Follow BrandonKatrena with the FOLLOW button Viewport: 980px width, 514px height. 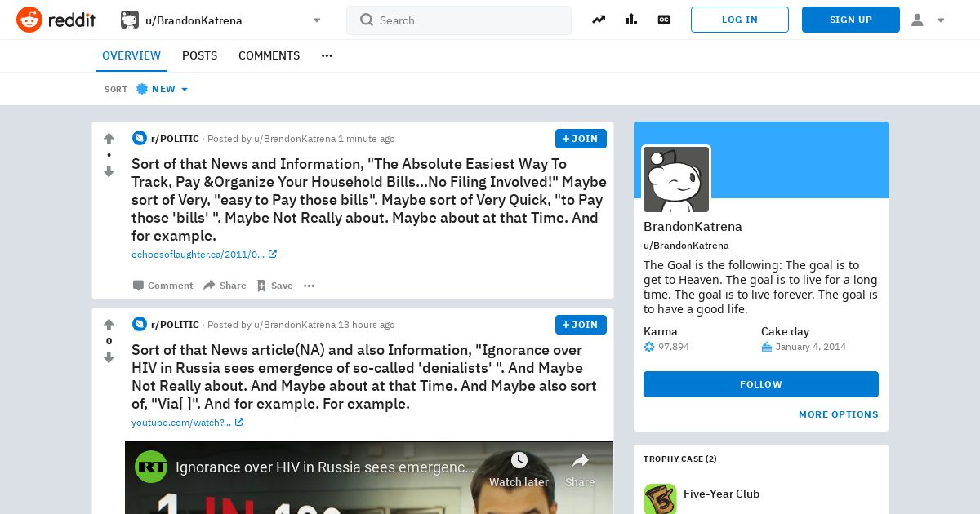[x=761, y=384]
